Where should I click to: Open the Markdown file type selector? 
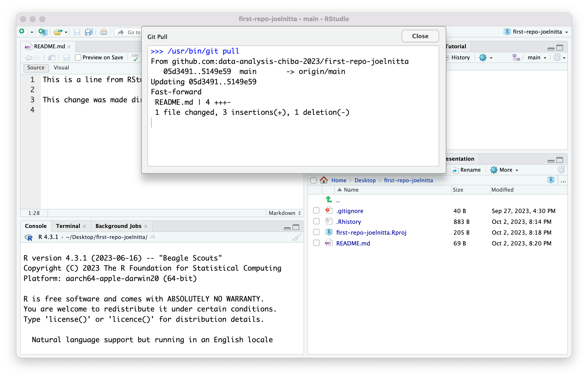pos(285,213)
